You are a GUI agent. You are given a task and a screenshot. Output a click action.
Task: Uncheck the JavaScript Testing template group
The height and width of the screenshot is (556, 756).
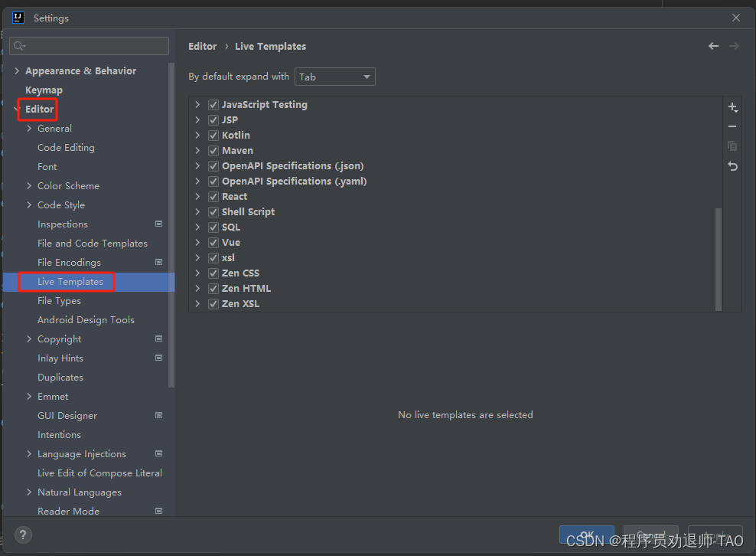pos(213,105)
